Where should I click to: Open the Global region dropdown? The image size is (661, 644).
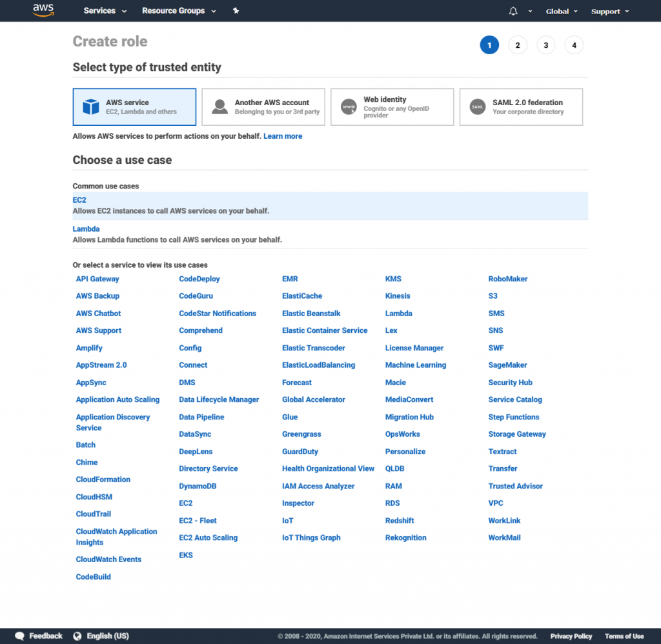pyautogui.click(x=560, y=10)
